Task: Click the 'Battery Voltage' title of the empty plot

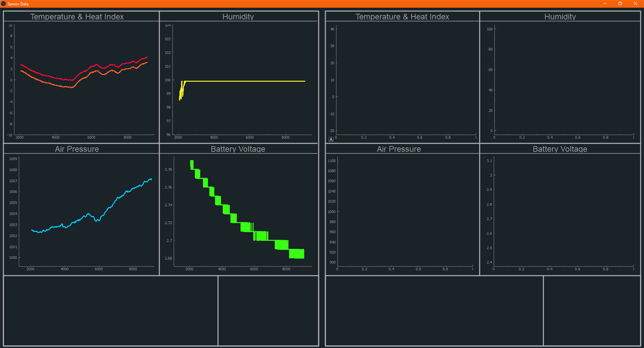Action: click(x=560, y=149)
